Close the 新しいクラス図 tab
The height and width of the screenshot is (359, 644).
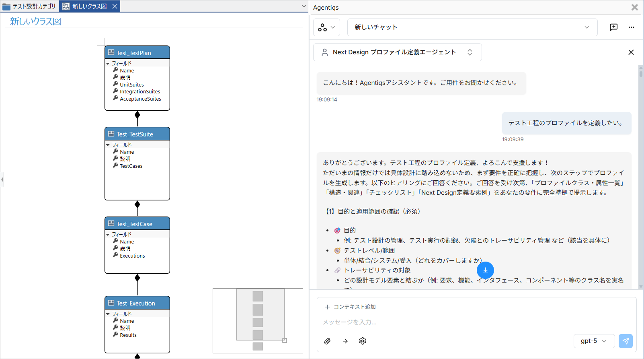point(115,6)
